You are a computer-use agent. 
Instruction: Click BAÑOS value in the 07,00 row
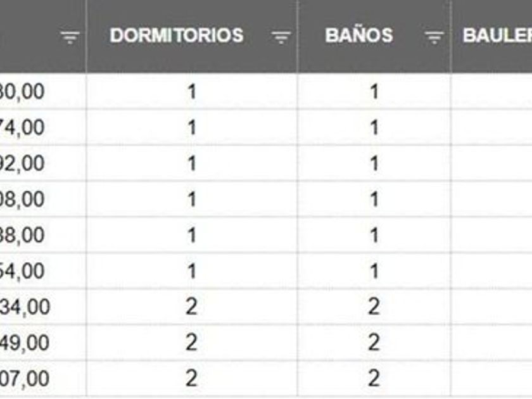[x=374, y=379]
